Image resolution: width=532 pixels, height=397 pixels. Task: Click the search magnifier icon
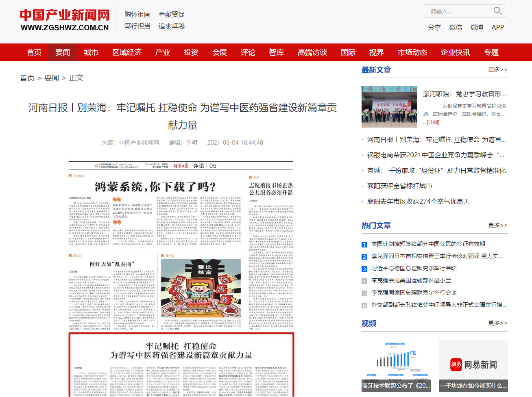click(x=497, y=11)
